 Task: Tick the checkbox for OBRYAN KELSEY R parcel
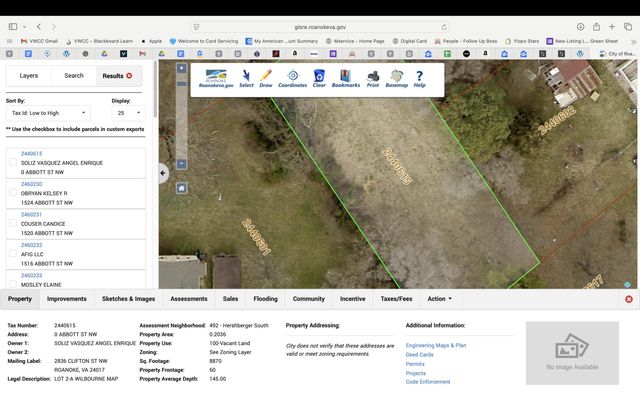click(x=13, y=192)
